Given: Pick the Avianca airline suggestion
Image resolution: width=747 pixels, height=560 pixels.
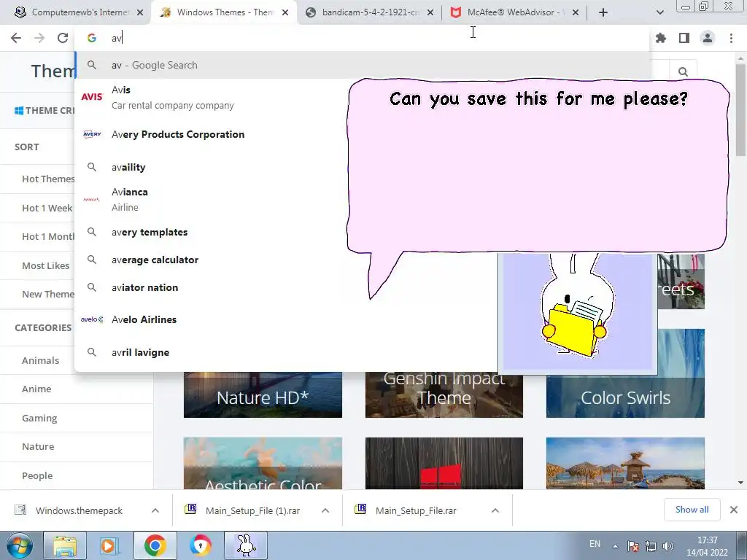Looking at the screenshot, I should click(x=212, y=199).
